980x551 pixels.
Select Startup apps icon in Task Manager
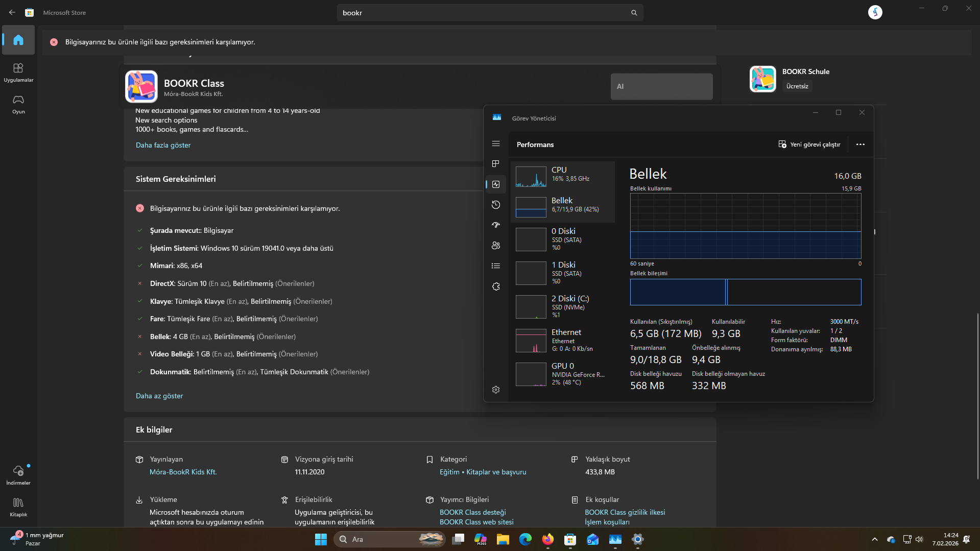click(x=495, y=225)
